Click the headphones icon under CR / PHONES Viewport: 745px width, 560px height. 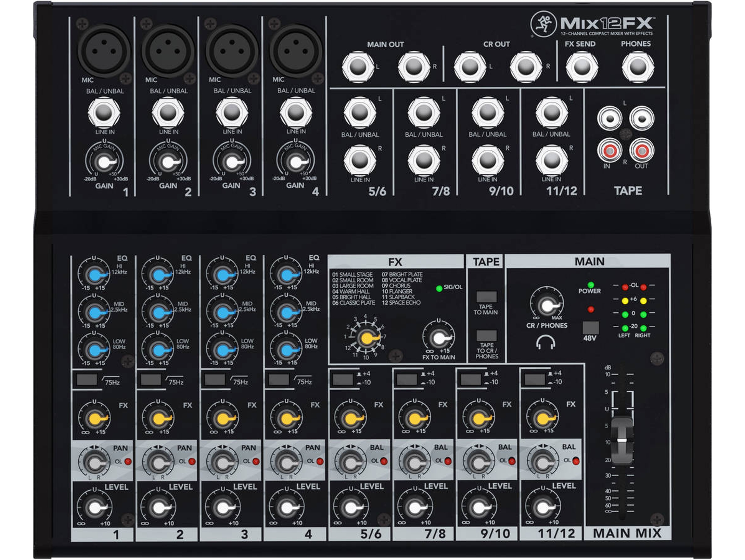point(546,342)
